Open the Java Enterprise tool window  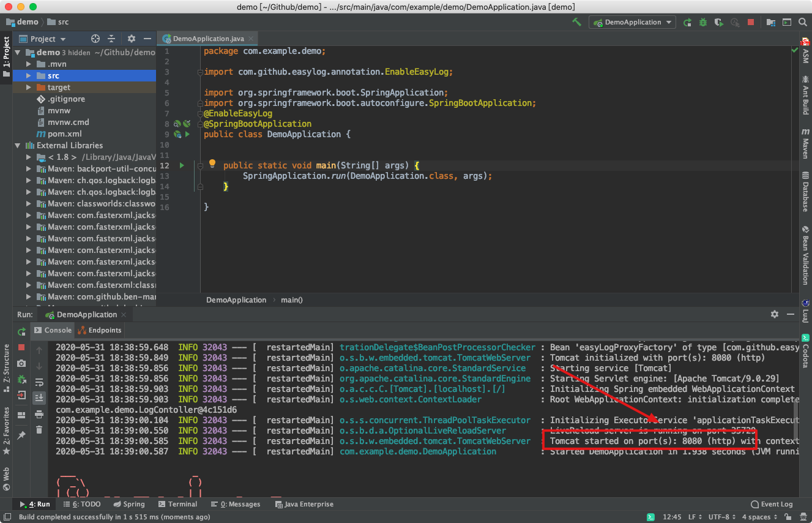point(304,504)
